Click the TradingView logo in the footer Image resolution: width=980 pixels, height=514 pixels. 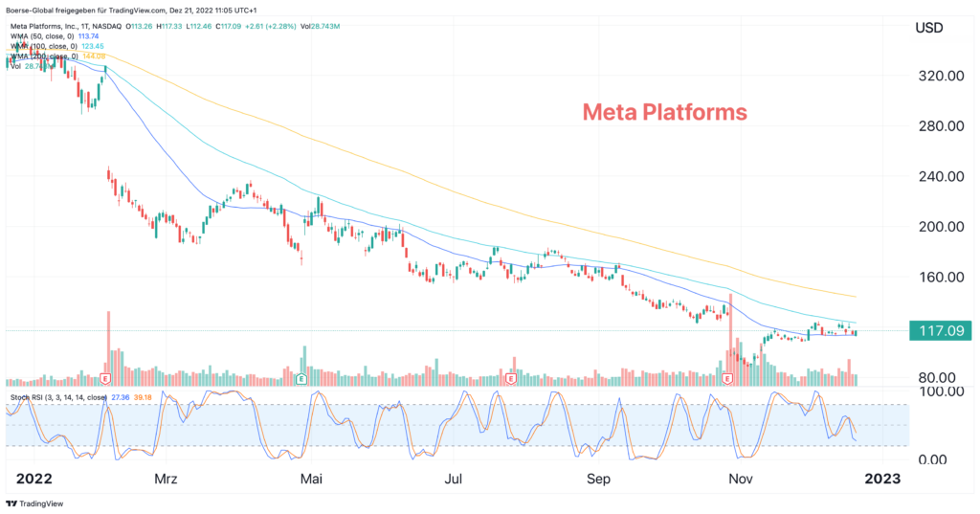(35, 503)
